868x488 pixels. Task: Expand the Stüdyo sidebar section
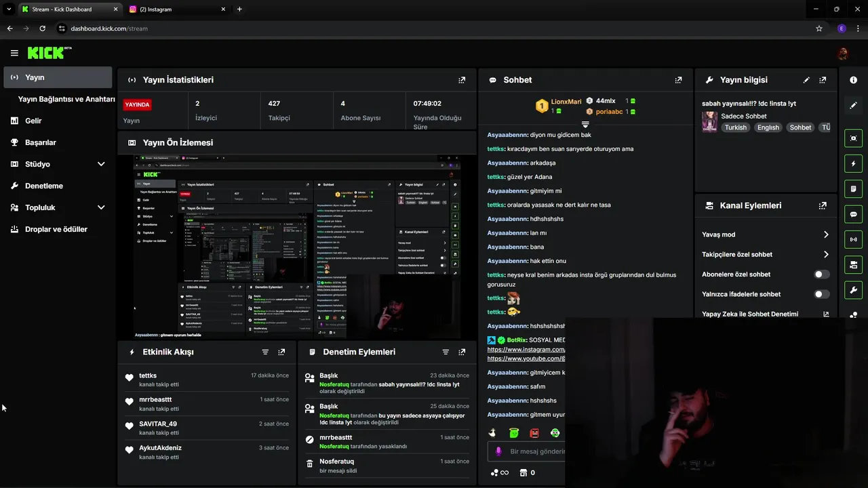(101, 164)
